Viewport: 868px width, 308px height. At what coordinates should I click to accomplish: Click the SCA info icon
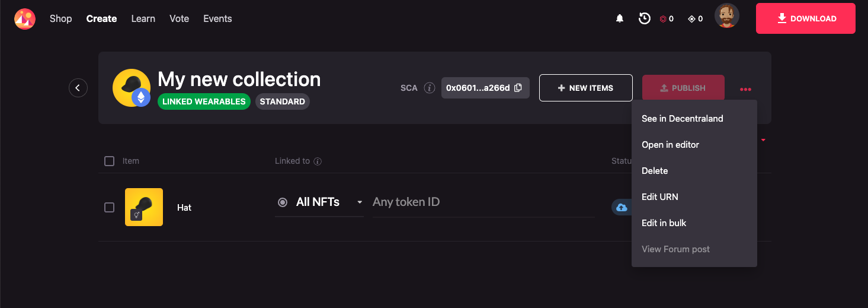pyautogui.click(x=430, y=88)
